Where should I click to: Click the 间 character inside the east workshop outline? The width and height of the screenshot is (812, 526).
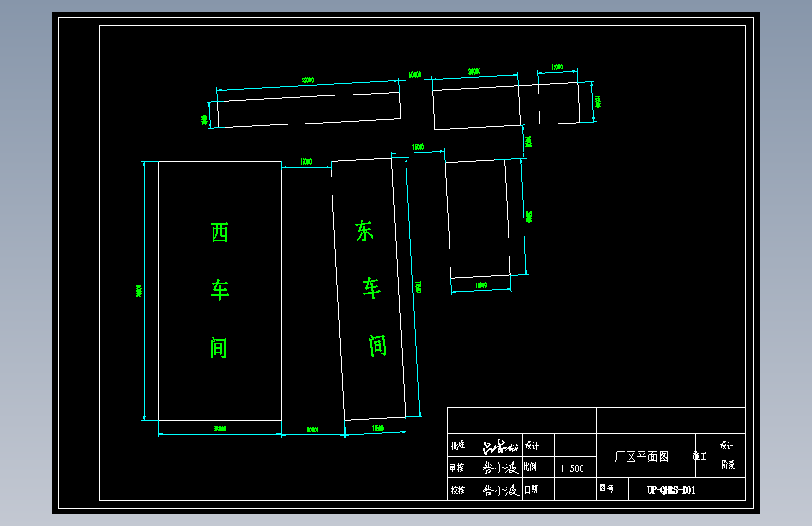pos(377,345)
